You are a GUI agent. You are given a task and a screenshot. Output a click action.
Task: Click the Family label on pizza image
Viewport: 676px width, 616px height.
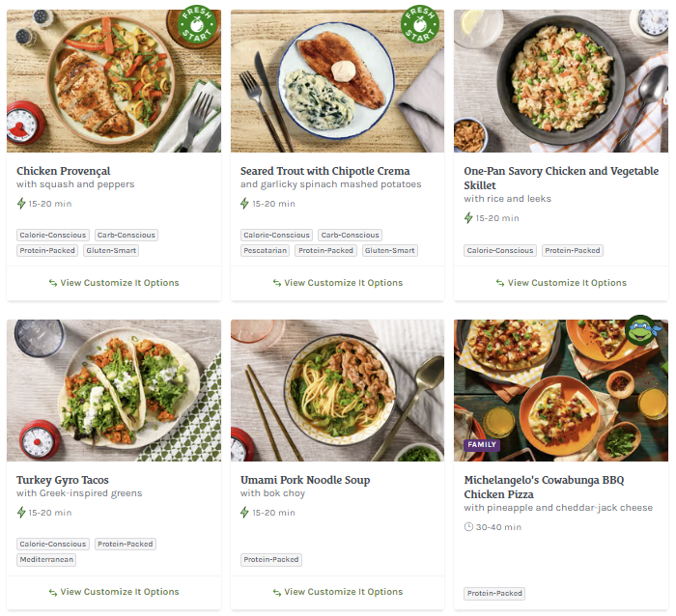pos(481,445)
